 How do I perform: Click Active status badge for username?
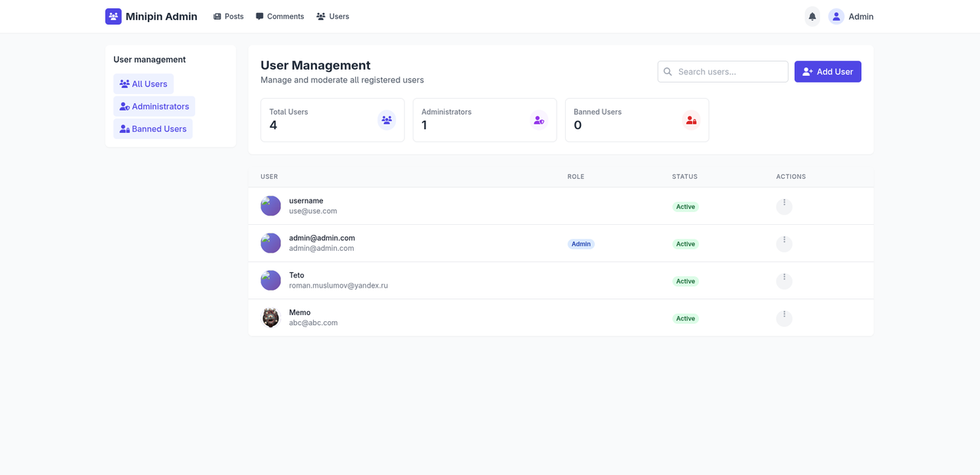coord(685,207)
